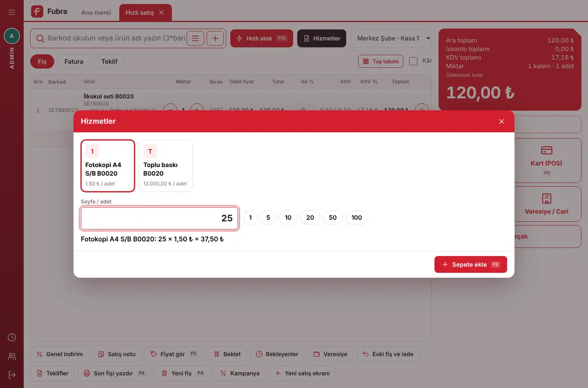Click the calculation text Fotokopi A4 S/B B0020: 25 × 1,50 ₺
The width and height of the screenshot is (588, 388).
tap(152, 240)
